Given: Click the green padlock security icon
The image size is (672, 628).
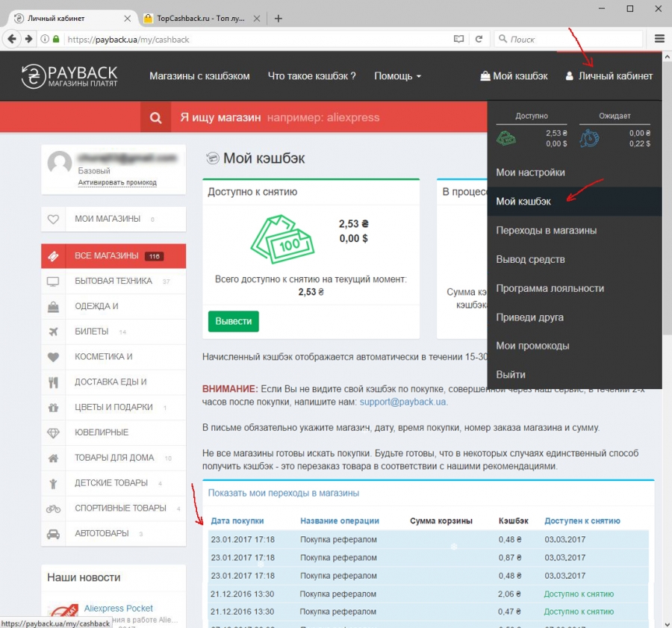Looking at the screenshot, I should pos(56,39).
